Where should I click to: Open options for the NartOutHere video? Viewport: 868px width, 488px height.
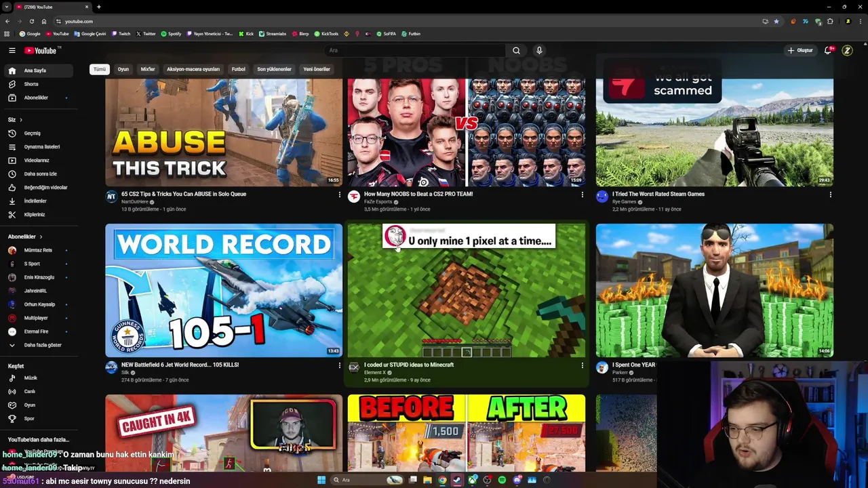[x=340, y=195]
